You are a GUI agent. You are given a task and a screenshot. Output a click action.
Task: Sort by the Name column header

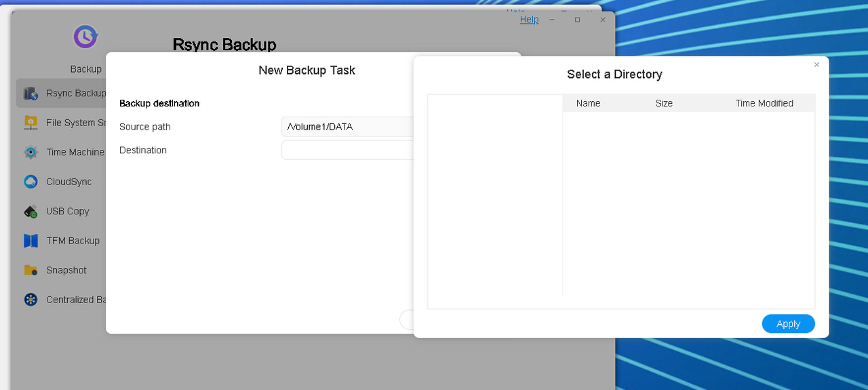(588, 103)
